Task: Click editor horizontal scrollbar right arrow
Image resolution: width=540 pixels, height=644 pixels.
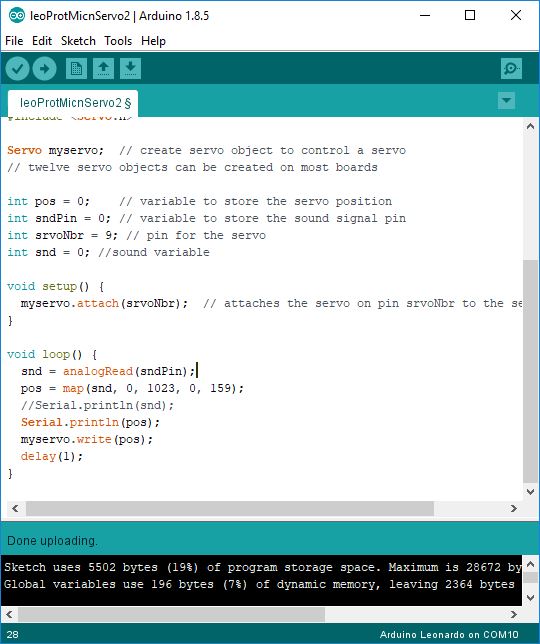Action: 514,508
